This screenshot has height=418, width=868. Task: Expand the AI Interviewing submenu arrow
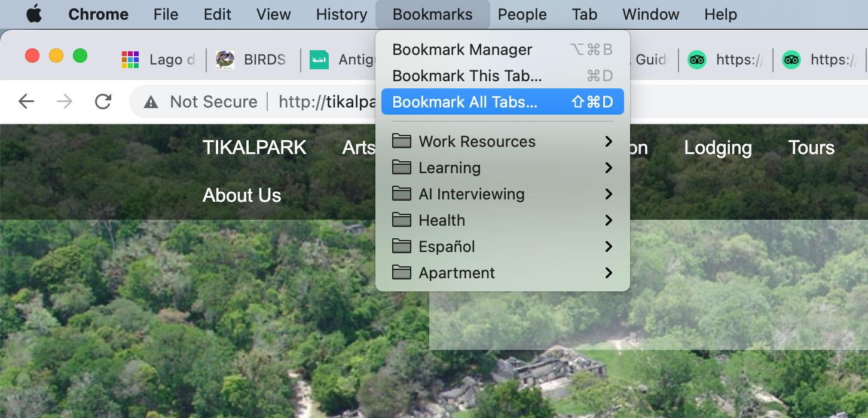(x=609, y=194)
